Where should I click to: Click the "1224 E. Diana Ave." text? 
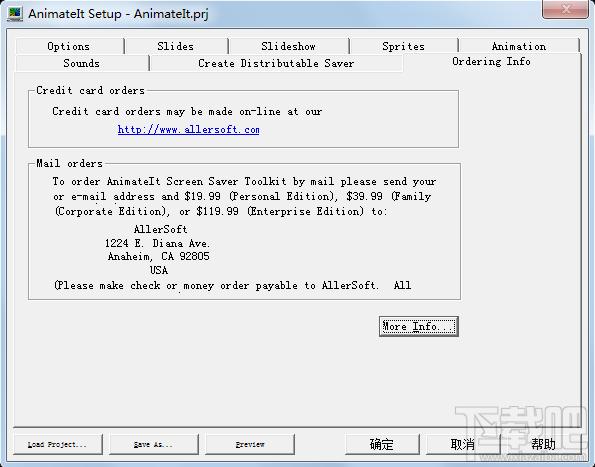(x=157, y=243)
